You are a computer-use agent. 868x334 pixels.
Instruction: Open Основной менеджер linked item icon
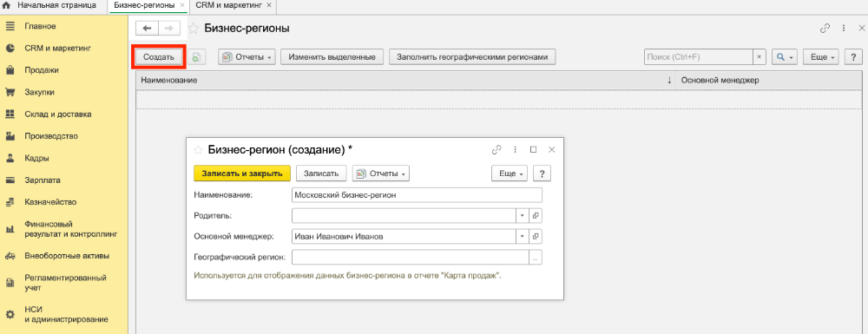(x=536, y=237)
